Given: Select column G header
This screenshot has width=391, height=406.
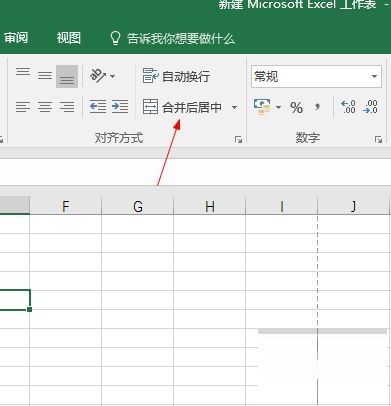Looking at the screenshot, I should pos(138,205).
